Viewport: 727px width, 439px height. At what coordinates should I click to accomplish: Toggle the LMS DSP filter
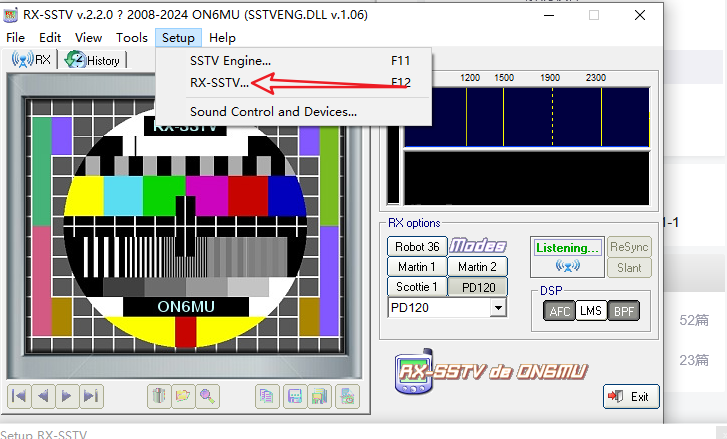pos(591,311)
